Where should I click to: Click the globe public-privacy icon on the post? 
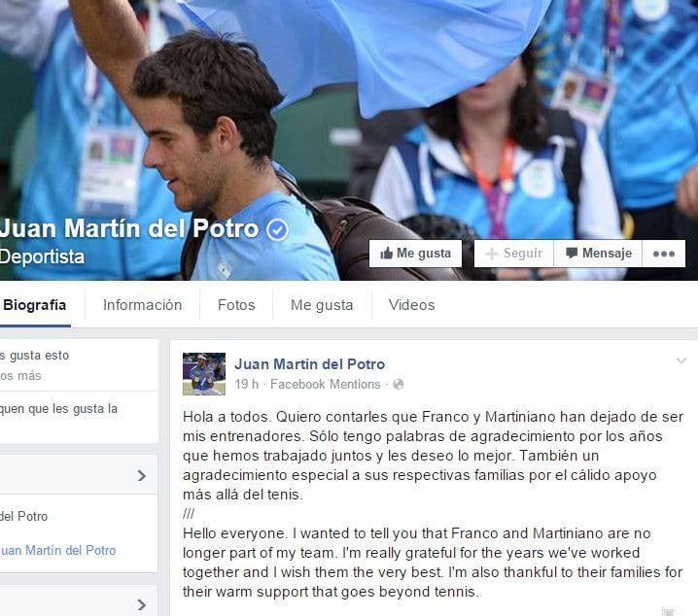[x=399, y=385]
